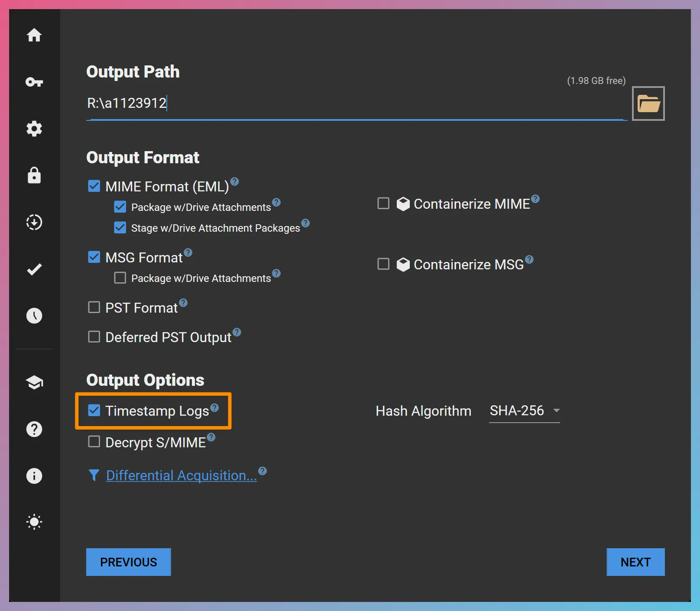Image resolution: width=700 pixels, height=611 pixels.
Task: Show help tooltip for Deferred PST Output
Action: click(x=237, y=332)
